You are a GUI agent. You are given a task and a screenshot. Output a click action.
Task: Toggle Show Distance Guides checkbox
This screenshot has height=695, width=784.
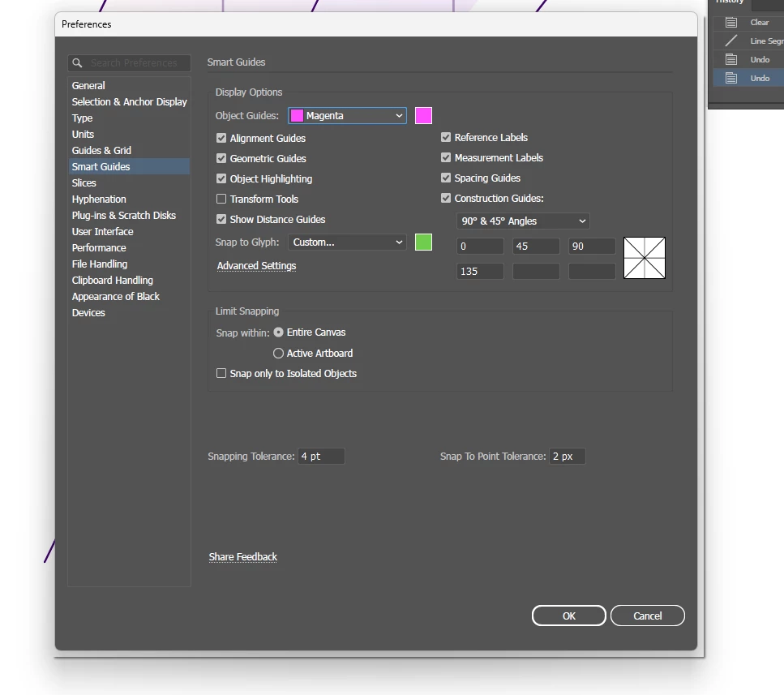point(221,219)
